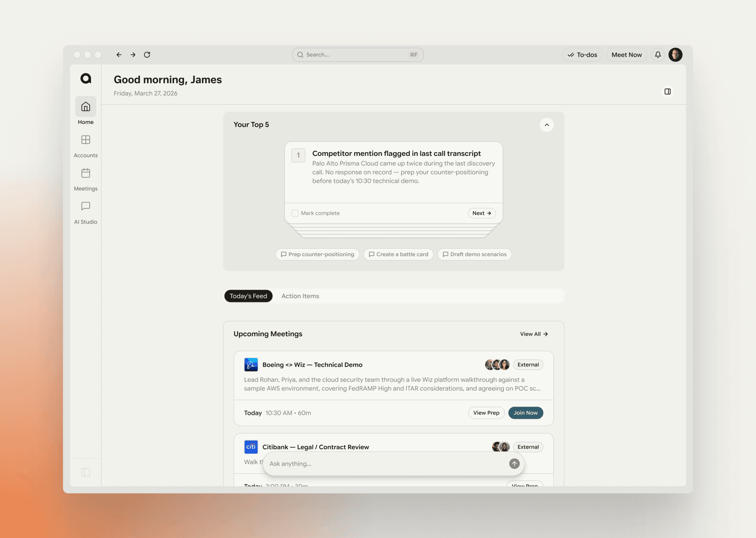Screen dimensions: 756x538
Task: Open Citibank Legal / Contract Review title
Action: tap(316, 447)
